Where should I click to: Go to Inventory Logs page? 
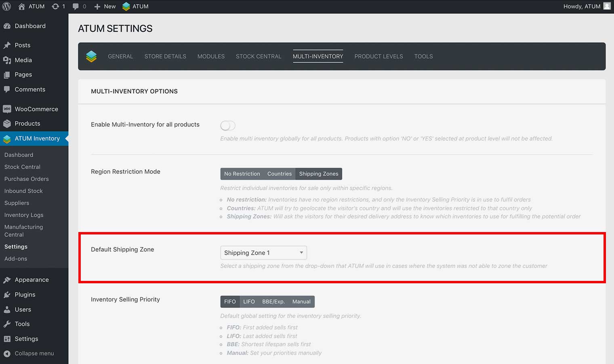pyautogui.click(x=24, y=215)
